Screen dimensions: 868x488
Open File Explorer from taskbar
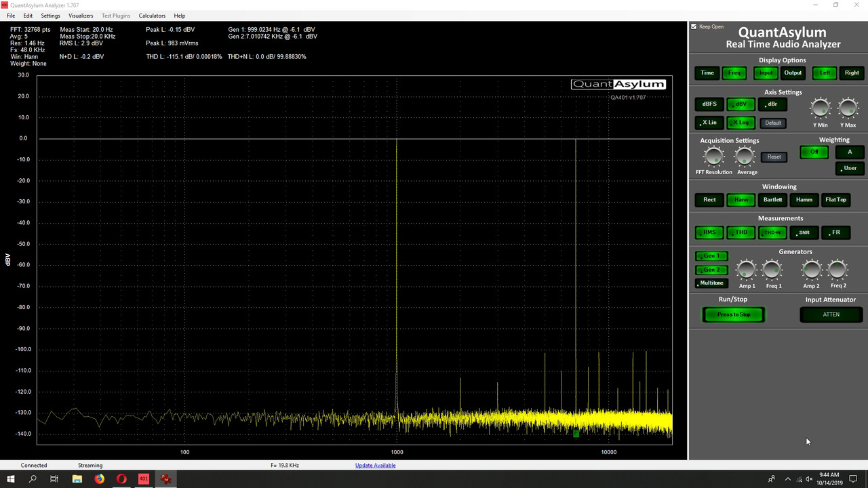(77, 479)
